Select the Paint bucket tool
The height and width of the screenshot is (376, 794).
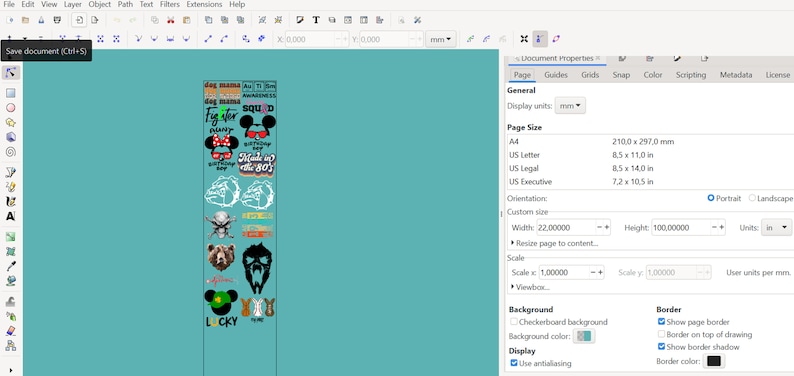tap(10, 281)
